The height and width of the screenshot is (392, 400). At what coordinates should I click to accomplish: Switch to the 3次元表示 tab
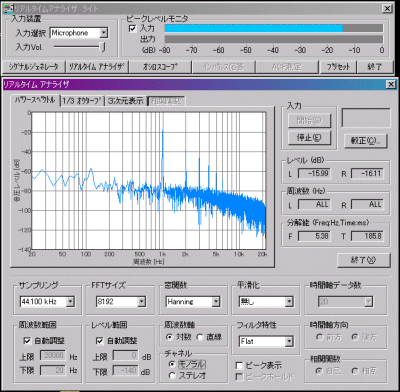[x=125, y=101]
